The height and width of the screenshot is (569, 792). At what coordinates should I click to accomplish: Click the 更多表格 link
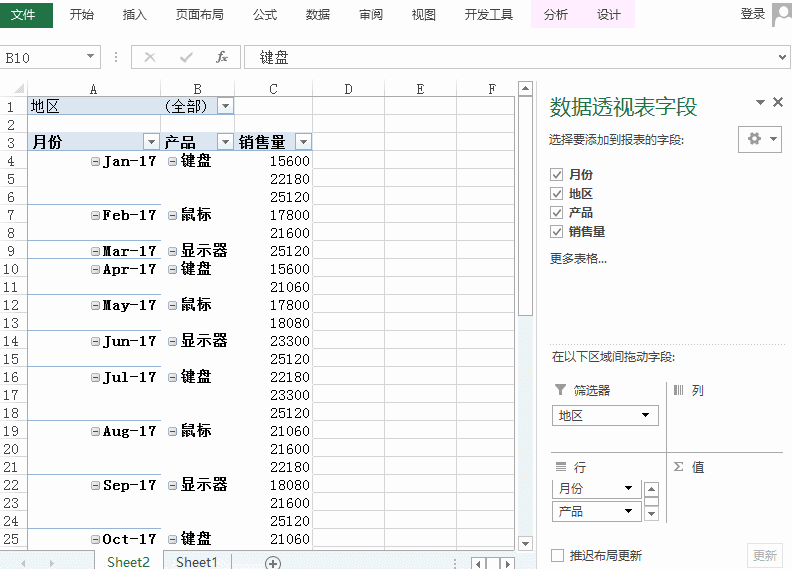tap(578, 258)
